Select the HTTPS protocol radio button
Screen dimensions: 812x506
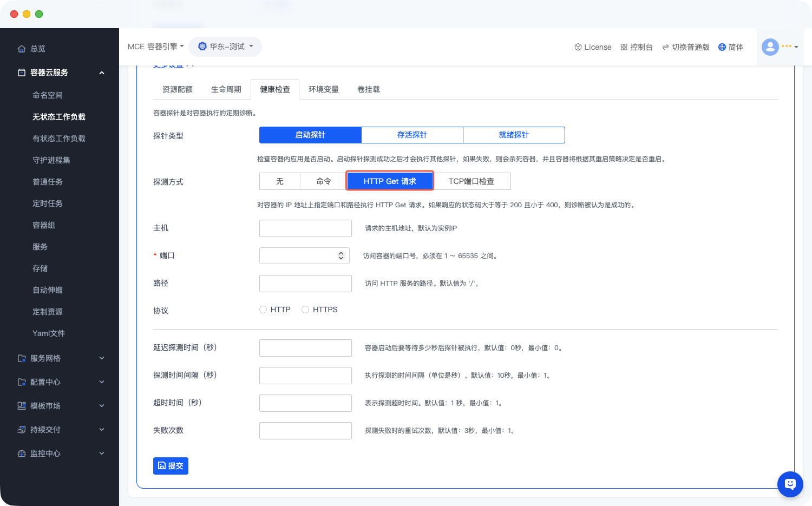point(305,310)
